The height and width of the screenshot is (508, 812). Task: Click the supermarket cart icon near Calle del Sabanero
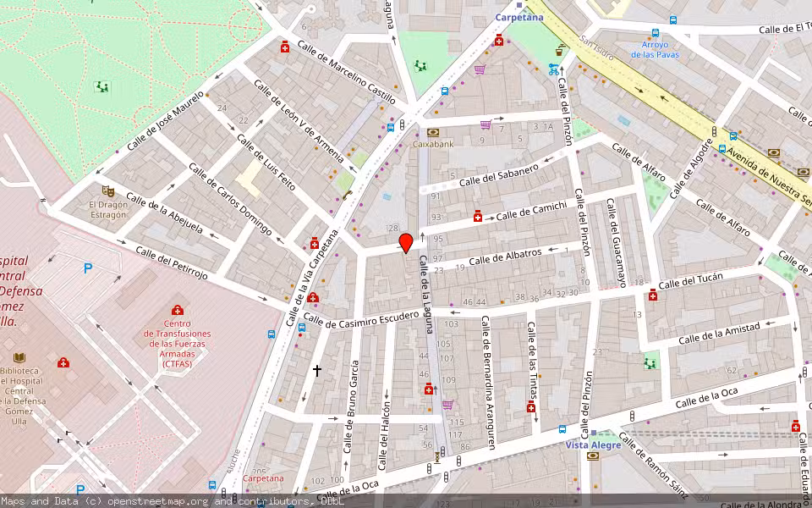tap(485, 124)
